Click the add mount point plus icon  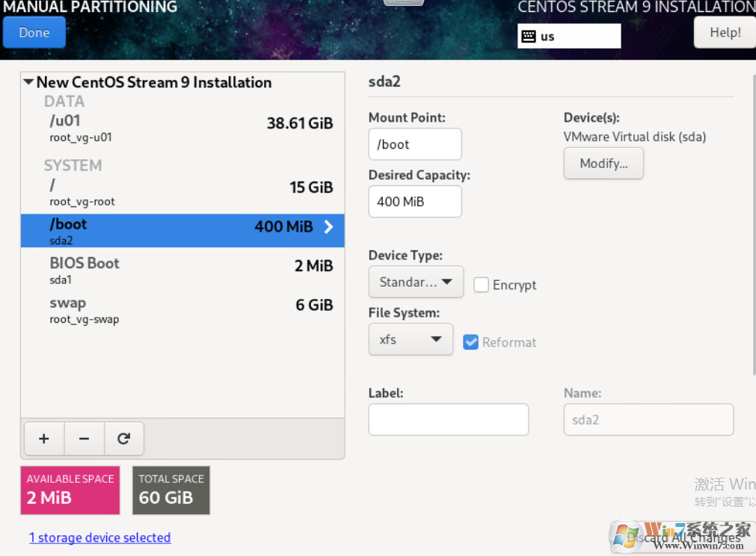pyautogui.click(x=44, y=439)
